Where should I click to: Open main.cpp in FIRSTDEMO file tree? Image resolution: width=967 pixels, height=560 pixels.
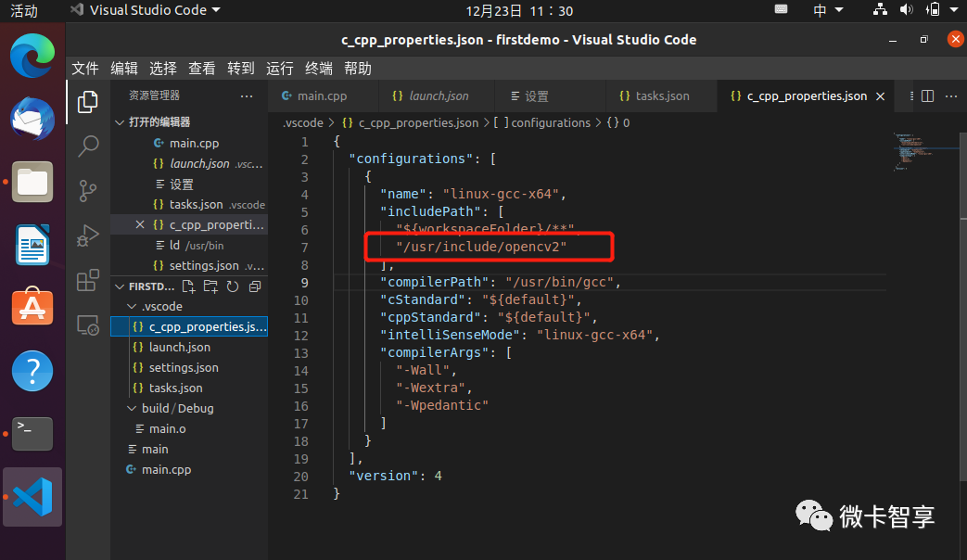(189, 469)
